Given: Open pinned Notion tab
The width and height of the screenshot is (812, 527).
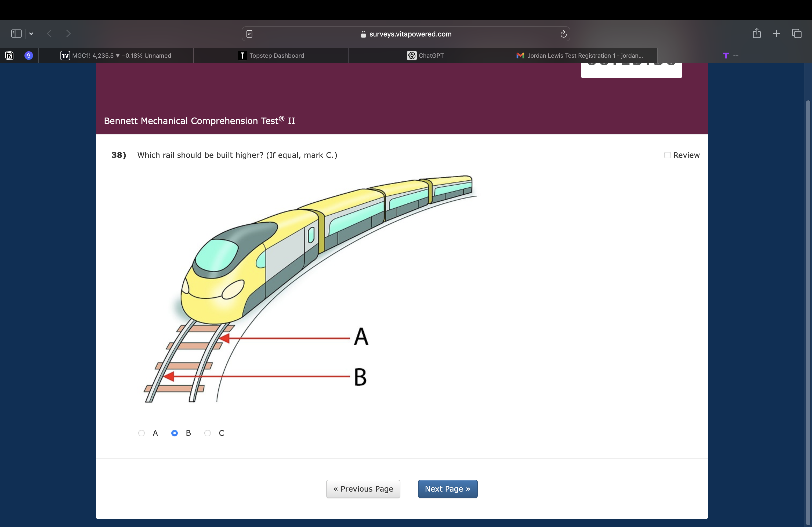Looking at the screenshot, I should click(x=10, y=56).
